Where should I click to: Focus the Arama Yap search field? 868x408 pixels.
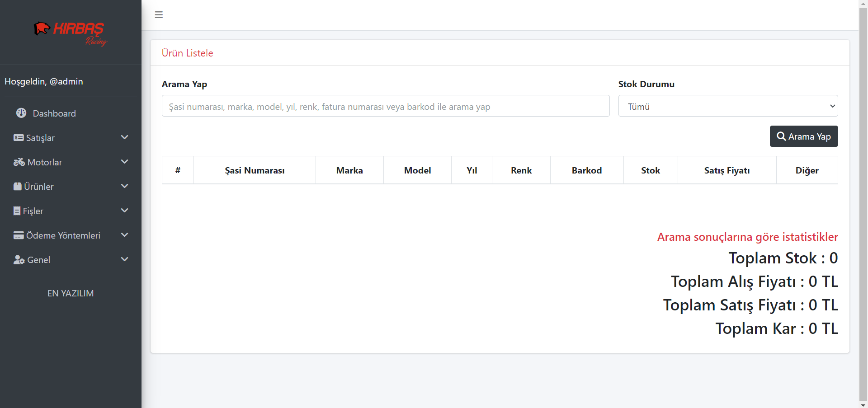(385, 106)
